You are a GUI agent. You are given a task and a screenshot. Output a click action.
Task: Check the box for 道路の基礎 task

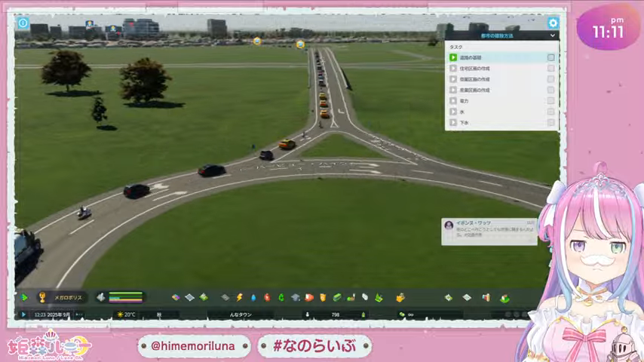(551, 57)
